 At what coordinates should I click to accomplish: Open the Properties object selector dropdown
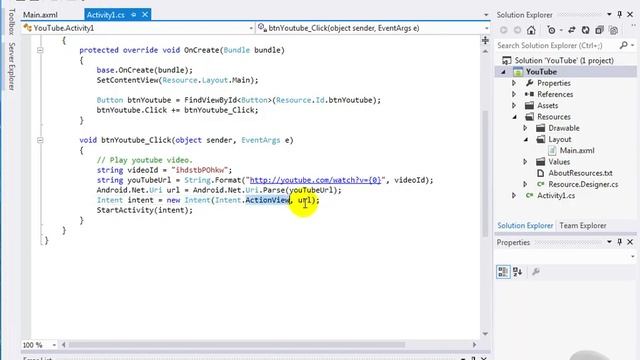point(633,256)
